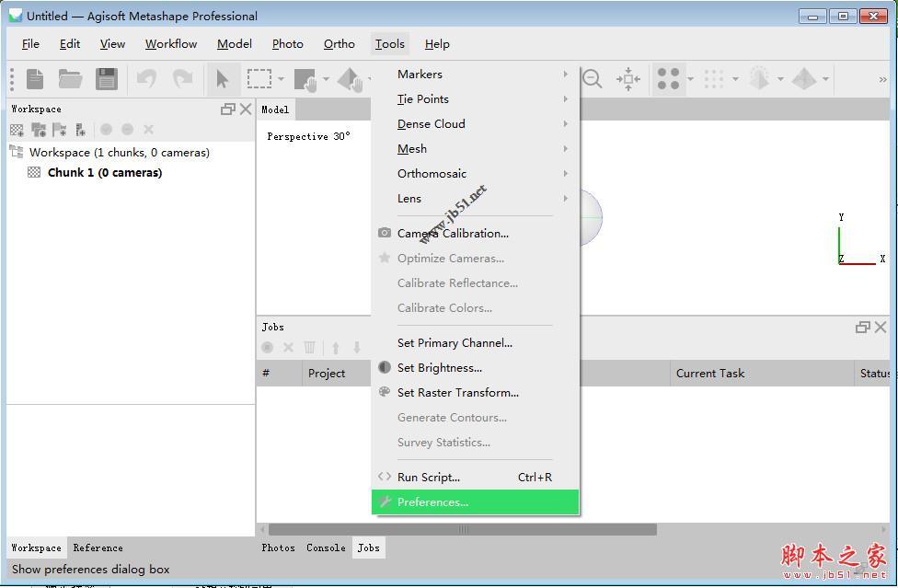Click the Undo arrow in the toolbar
Image resolution: width=898 pixels, height=588 pixels.
(x=146, y=78)
